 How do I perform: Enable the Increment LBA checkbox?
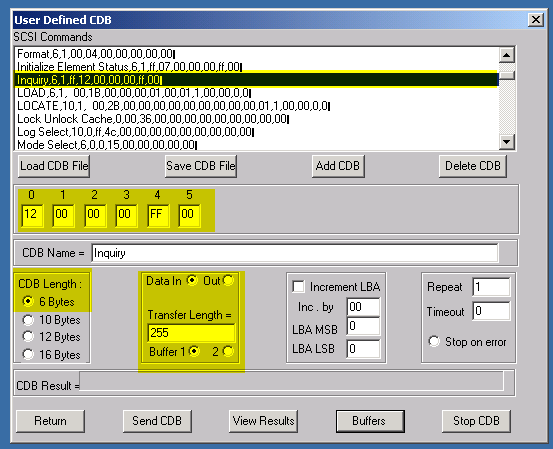coord(298,286)
